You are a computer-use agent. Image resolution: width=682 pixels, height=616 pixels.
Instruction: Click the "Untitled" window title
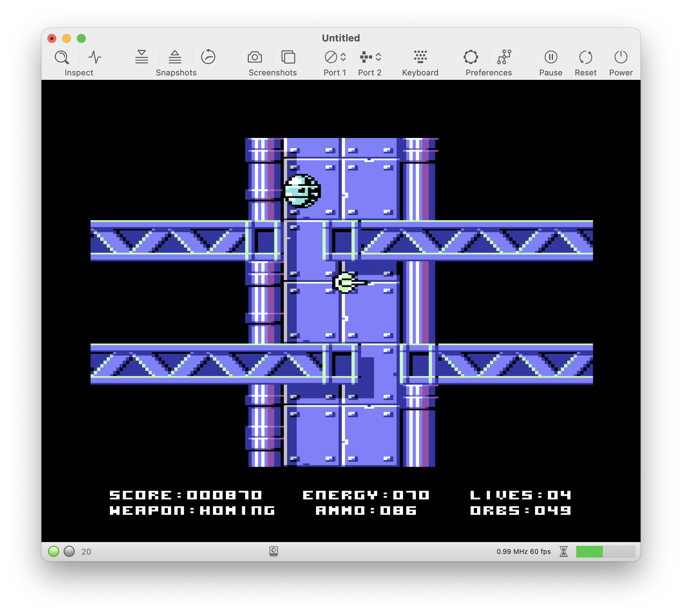341,38
